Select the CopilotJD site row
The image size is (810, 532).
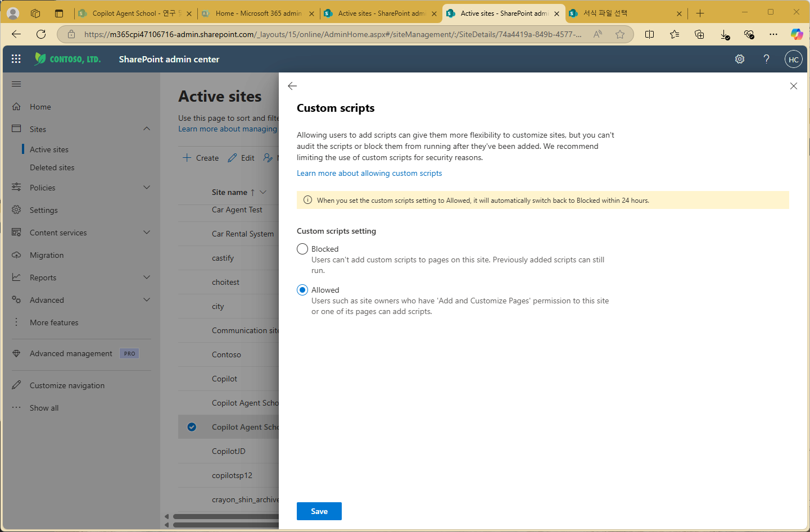point(228,451)
